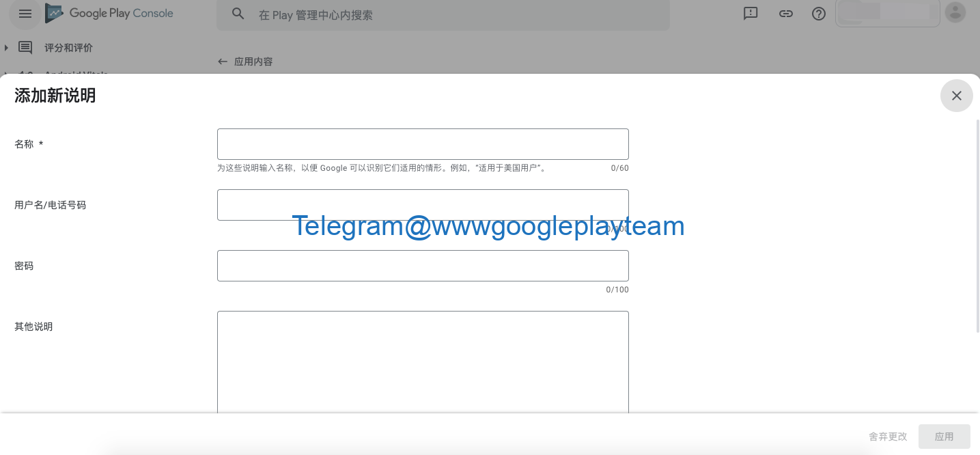Click the 密码 input field
This screenshot has width=980, height=455.
423,266
